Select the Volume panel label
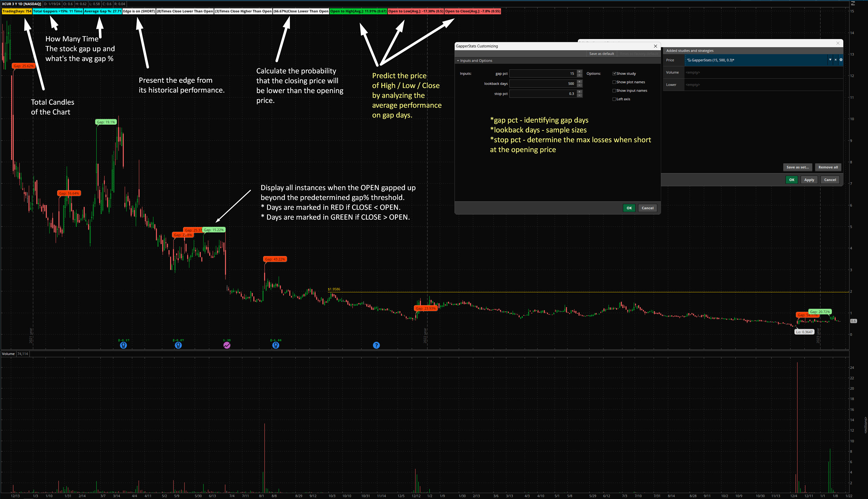The height and width of the screenshot is (499, 868). pos(8,353)
